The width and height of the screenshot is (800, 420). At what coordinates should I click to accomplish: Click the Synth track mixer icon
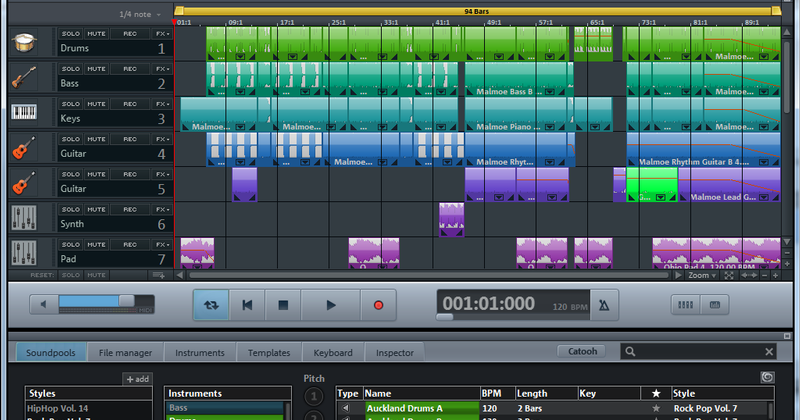(x=24, y=218)
